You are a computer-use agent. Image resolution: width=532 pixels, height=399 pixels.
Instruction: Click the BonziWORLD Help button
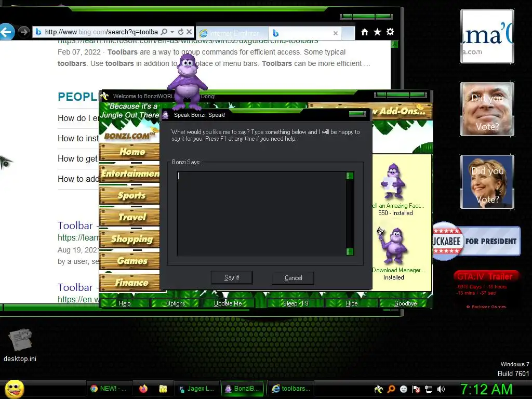(x=125, y=303)
